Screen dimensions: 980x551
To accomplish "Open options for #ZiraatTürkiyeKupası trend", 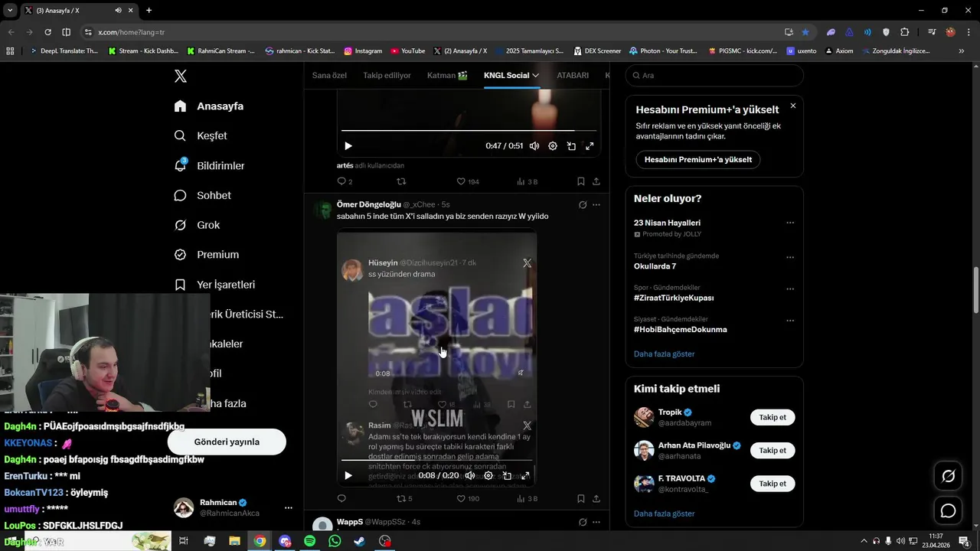I will pos(790,289).
